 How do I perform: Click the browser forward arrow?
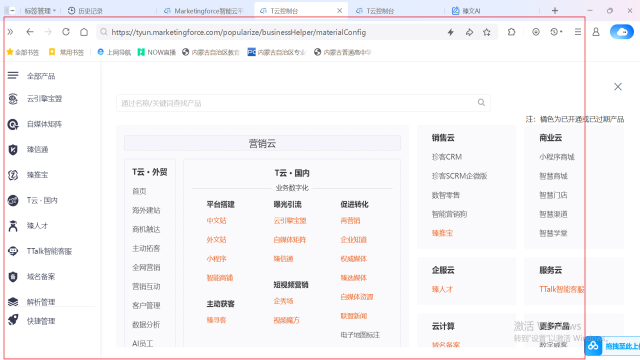point(48,32)
